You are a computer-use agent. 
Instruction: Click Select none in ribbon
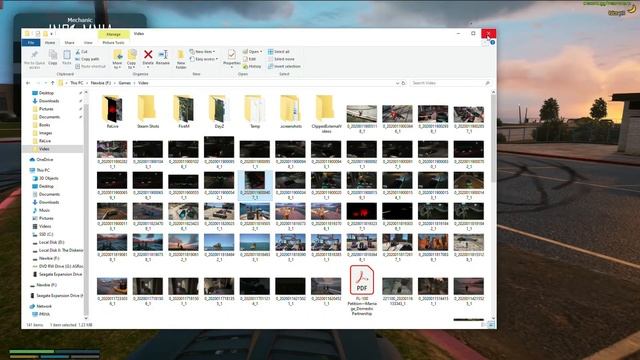(x=281, y=59)
